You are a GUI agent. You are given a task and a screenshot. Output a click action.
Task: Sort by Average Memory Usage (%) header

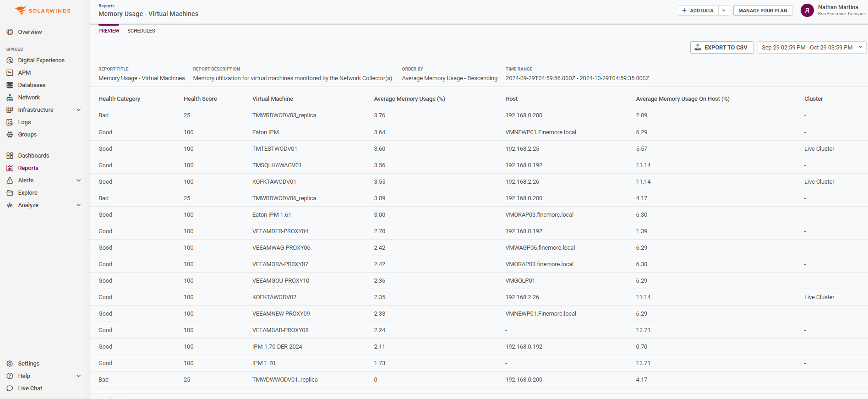pyautogui.click(x=409, y=99)
